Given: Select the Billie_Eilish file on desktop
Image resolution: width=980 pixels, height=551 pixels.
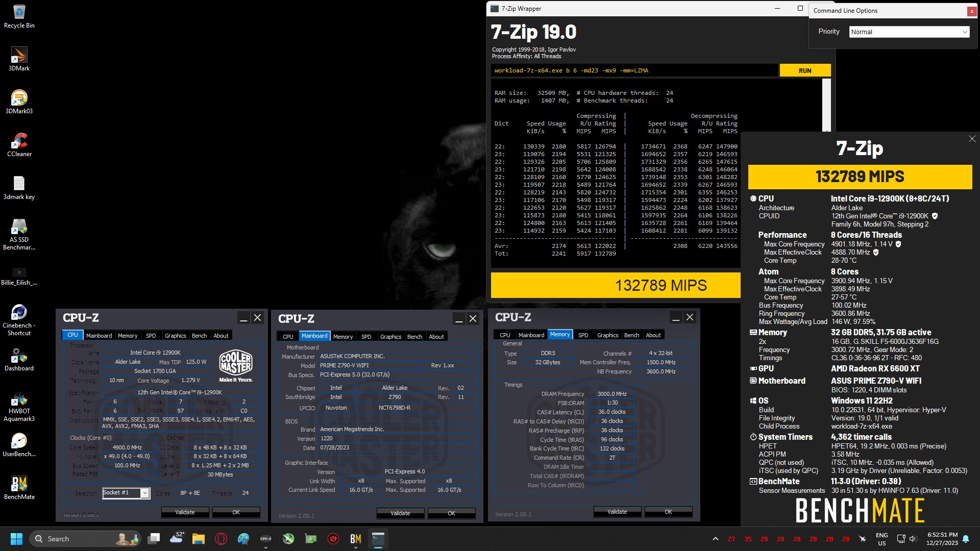Looking at the screenshot, I should (19, 276).
